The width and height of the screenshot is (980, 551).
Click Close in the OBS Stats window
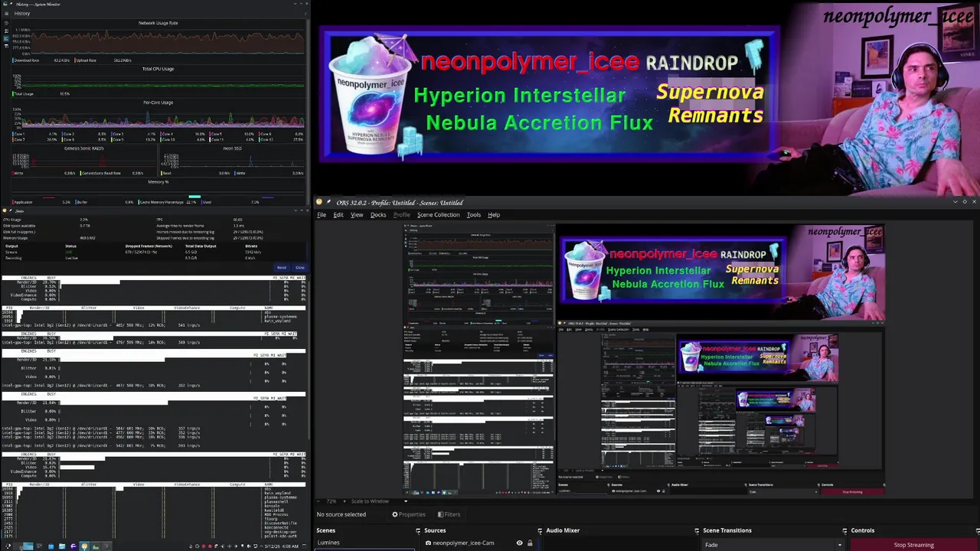coord(299,268)
